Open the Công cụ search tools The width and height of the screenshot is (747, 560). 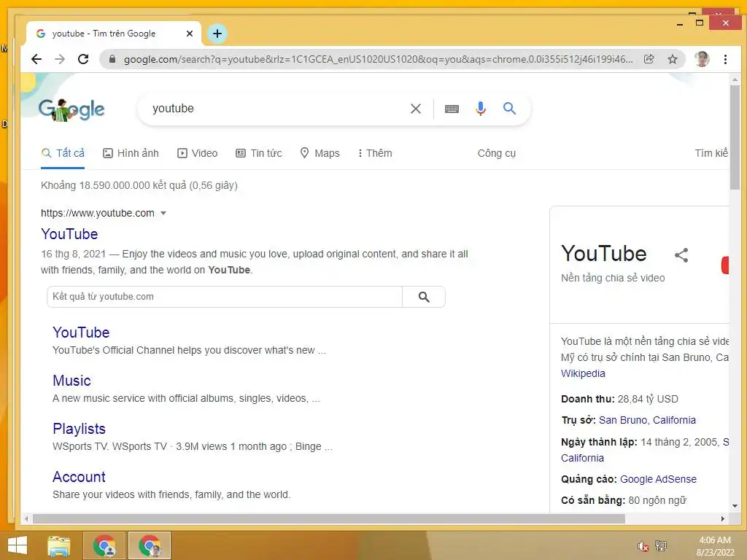pos(496,153)
